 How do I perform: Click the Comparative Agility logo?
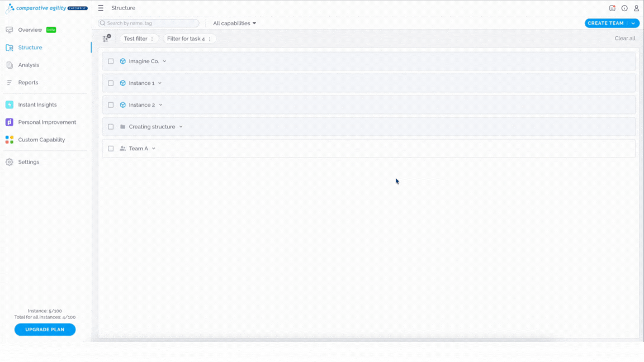pyautogui.click(x=46, y=8)
